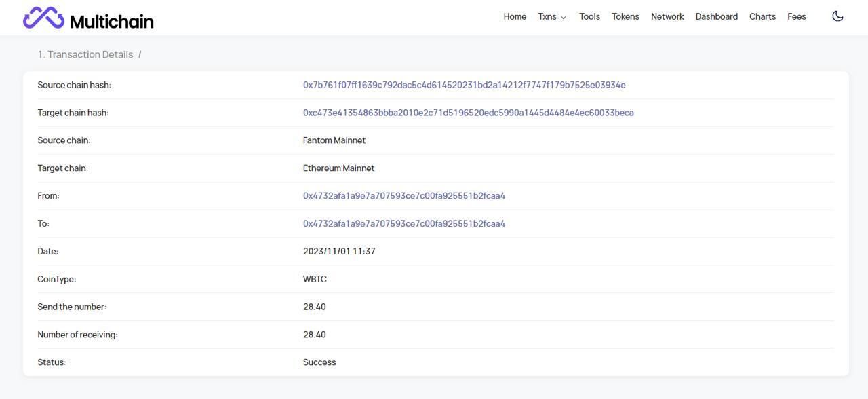Select the WBTC coin type value
The width and height of the screenshot is (868, 399).
click(x=315, y=279)
